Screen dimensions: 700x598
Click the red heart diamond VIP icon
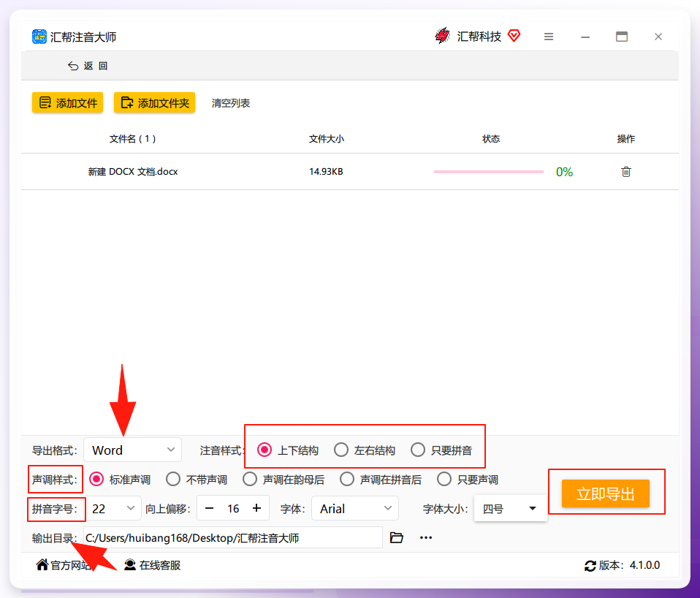pos(514,36)
